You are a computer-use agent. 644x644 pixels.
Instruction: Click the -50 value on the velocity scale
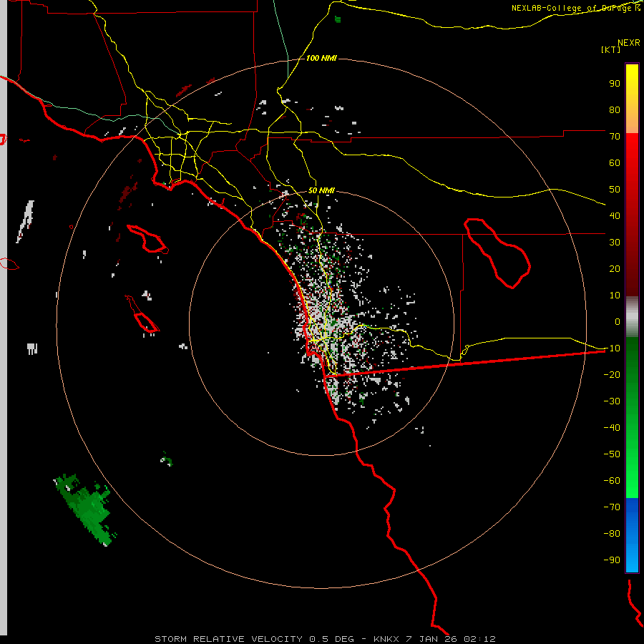[612, 454]
